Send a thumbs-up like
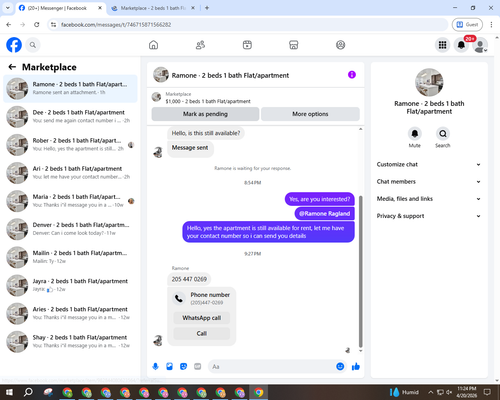The image size is (500, 400). (x=356, y=367)
